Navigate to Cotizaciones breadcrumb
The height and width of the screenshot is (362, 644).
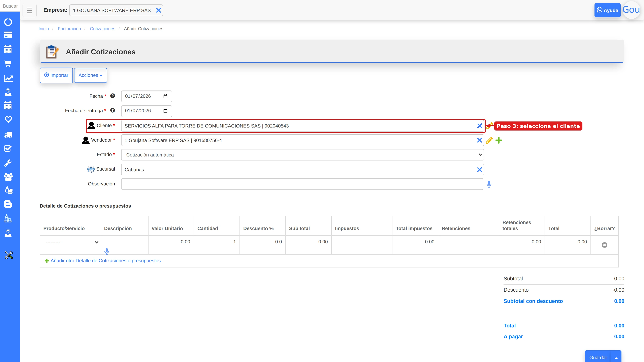(102, 29)
